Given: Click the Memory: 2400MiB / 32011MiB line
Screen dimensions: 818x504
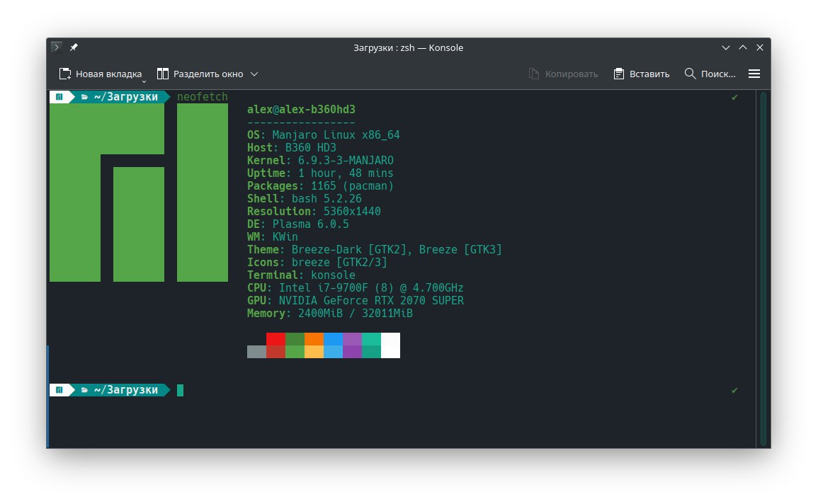Looking at the screenshot, I should (330, 314).
